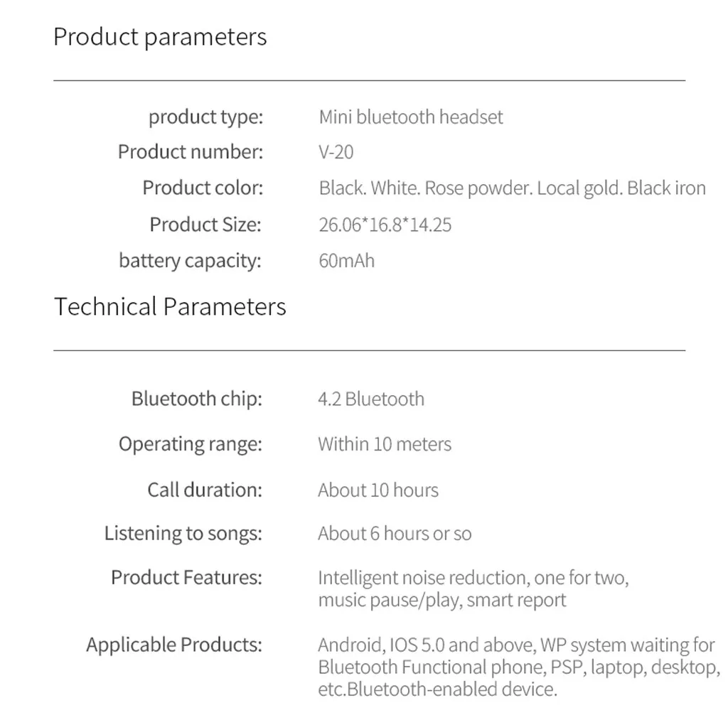Select 'About 10 hours' text
The image size is (728, 715).
click(378, 490)
